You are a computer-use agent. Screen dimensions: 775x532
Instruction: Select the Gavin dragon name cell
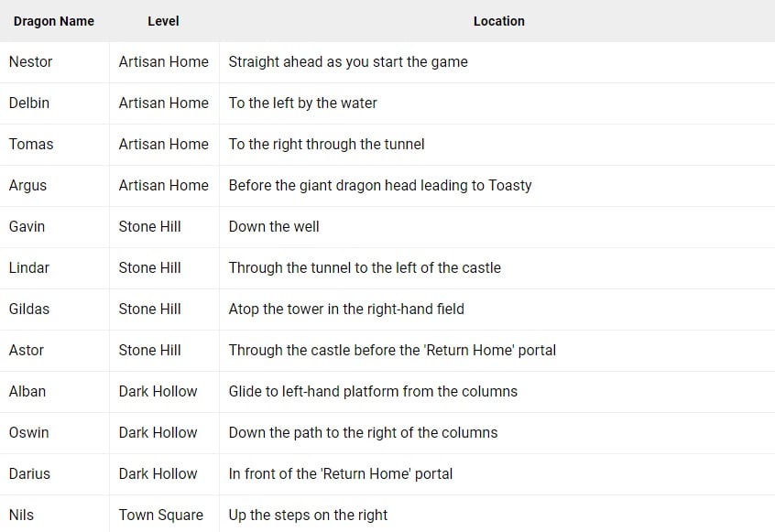point(27,227)
